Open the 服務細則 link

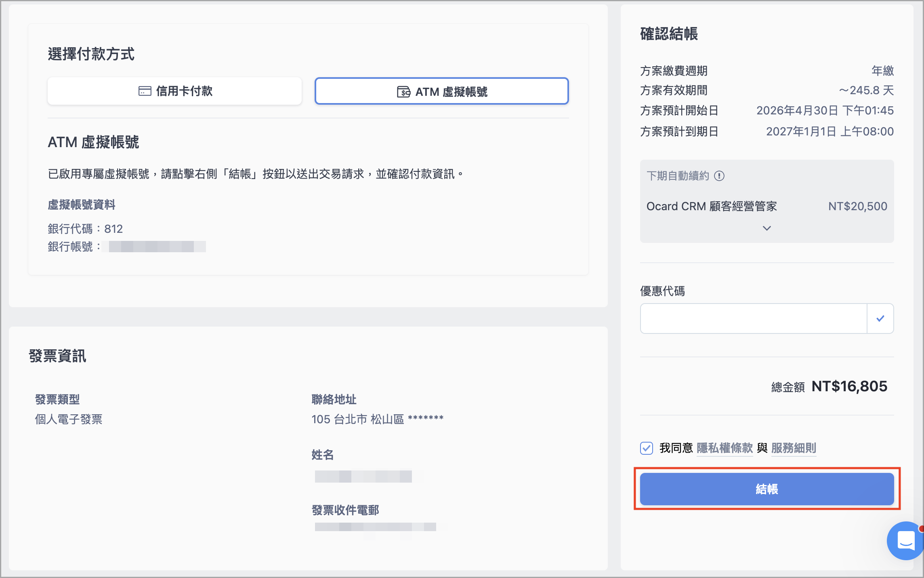[794, 448]
